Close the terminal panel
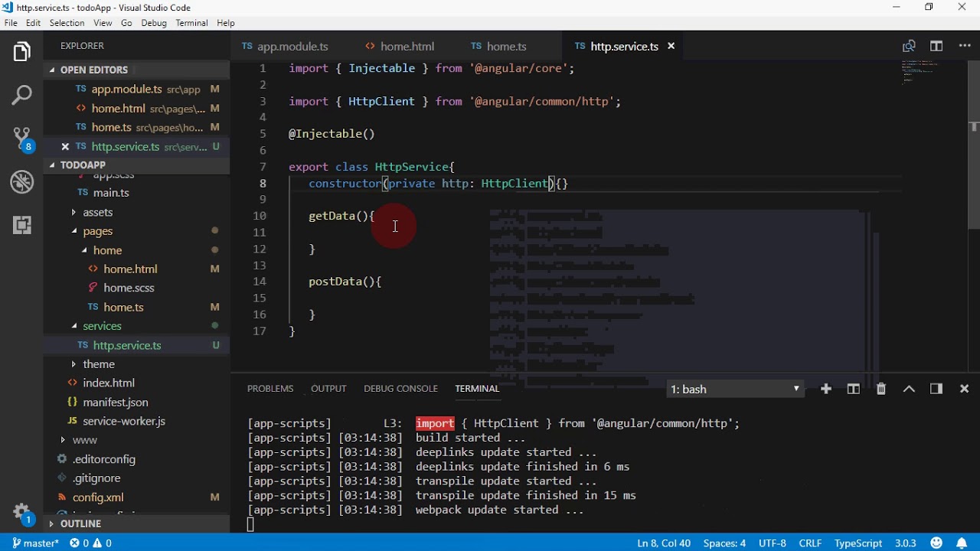This screenshot has height=551, width=980. pos(965,390)
